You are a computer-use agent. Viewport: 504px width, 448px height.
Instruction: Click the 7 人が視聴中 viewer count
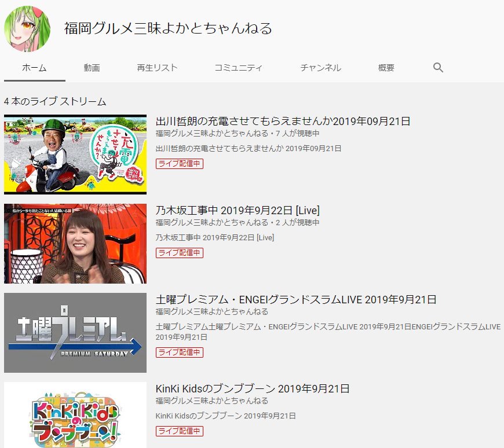coord(297,133)
